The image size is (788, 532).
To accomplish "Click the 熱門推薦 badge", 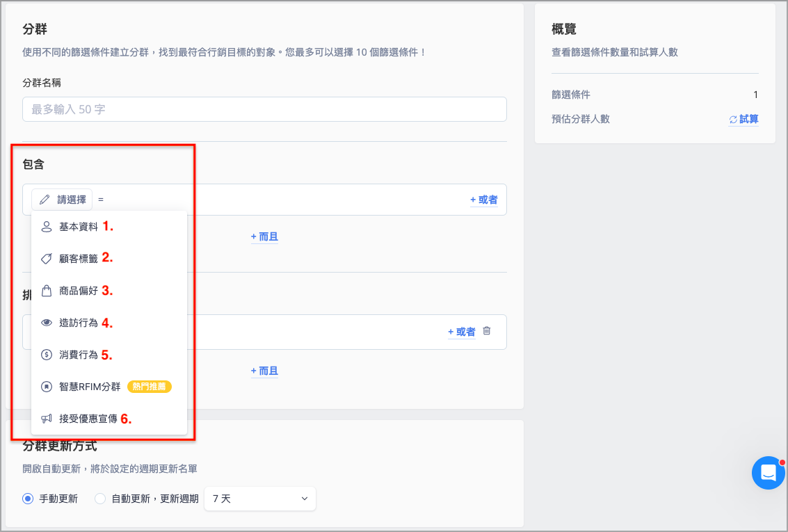I will [150, 387].
